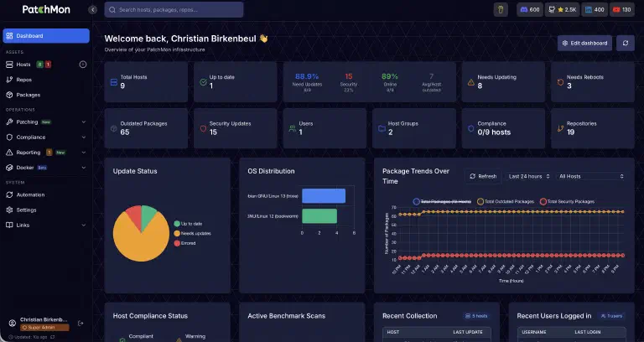Click Refresh in Package Trends panel

[x=483, y=176]
